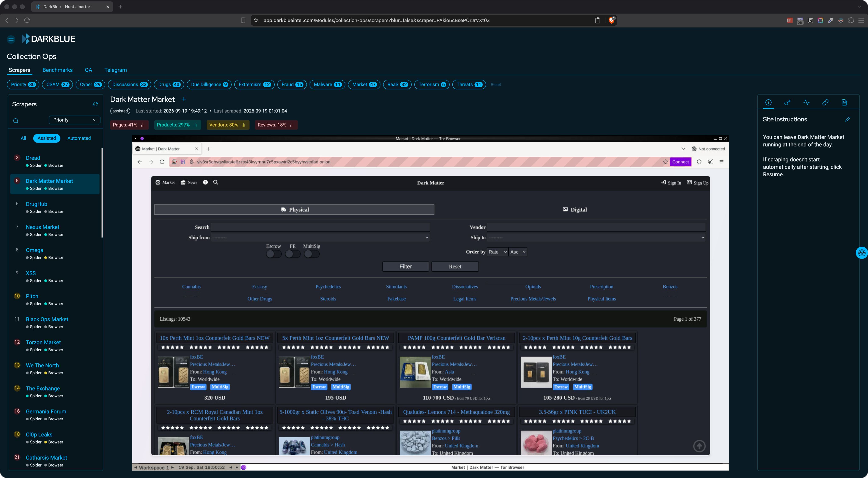Click the scroll-to-top arrow in Dark Matter page
The height and width of the screenshot is (478, 868).
[699, 446]
